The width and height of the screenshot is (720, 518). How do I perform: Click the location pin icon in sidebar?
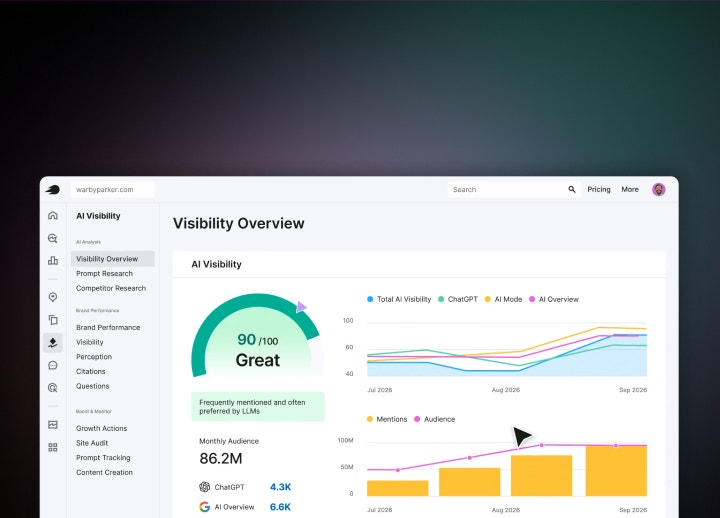[53, 297]
